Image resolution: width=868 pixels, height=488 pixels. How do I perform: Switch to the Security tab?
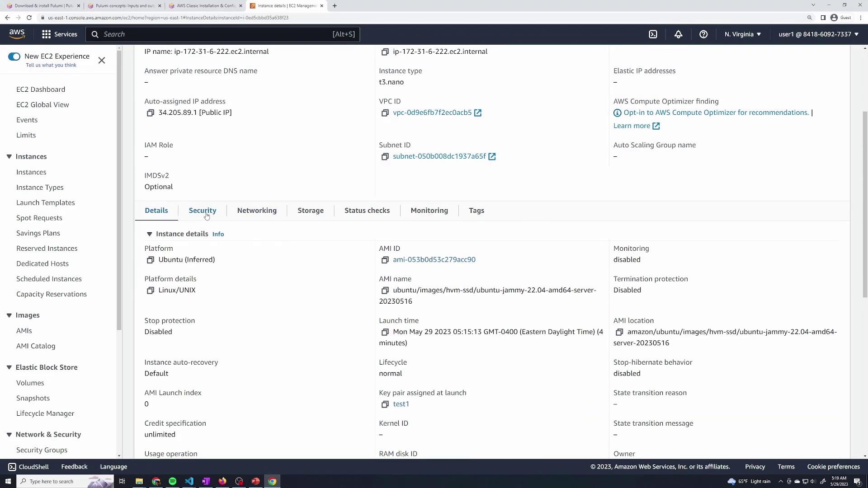202,211
